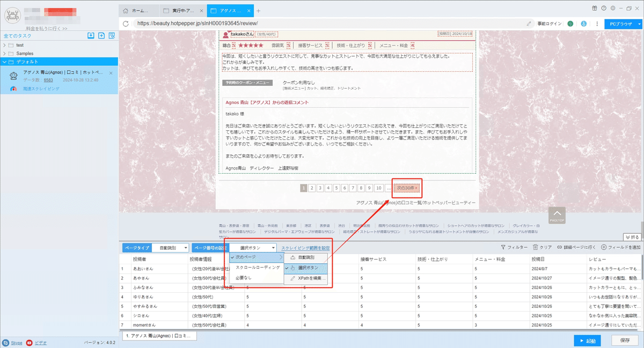Choose XPathを編集 in the submenu
644x348 pixels.
(305, 278)
